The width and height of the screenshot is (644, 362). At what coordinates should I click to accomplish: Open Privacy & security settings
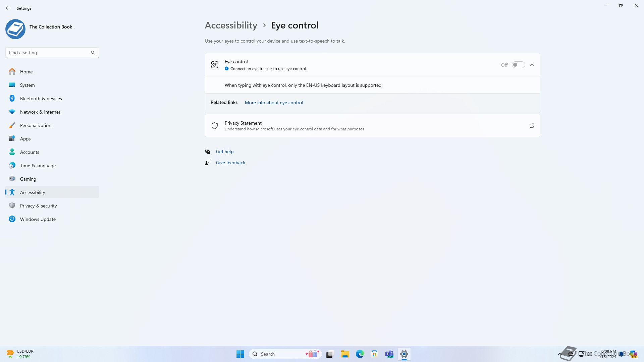52,206
